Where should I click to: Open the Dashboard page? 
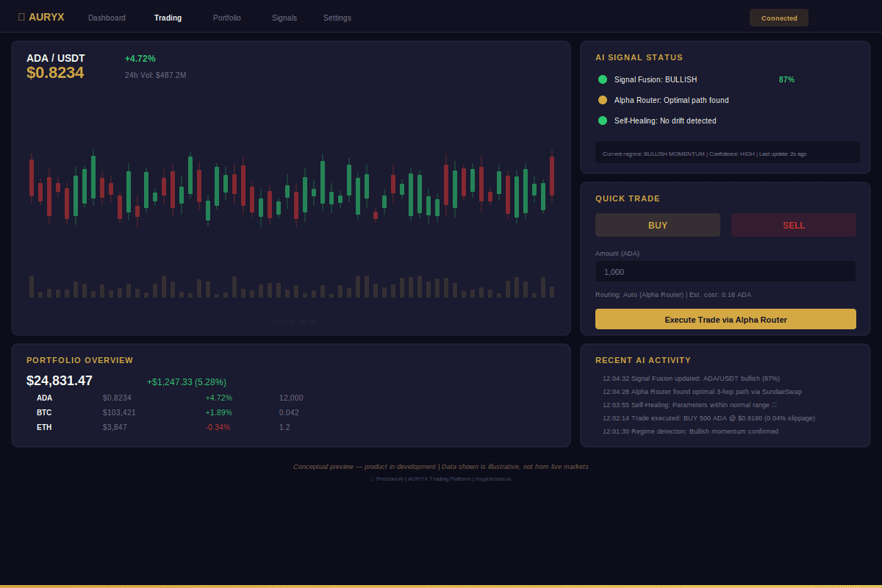point(107,18)
